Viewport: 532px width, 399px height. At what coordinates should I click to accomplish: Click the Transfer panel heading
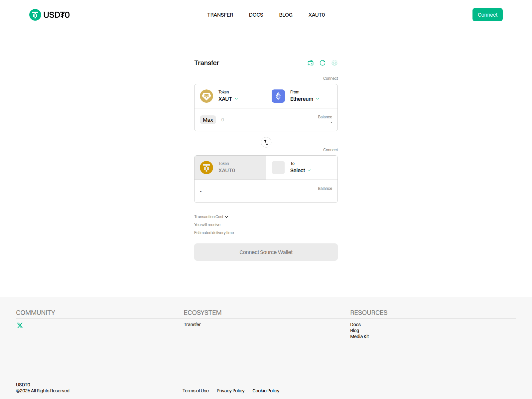tap(206, 63)
